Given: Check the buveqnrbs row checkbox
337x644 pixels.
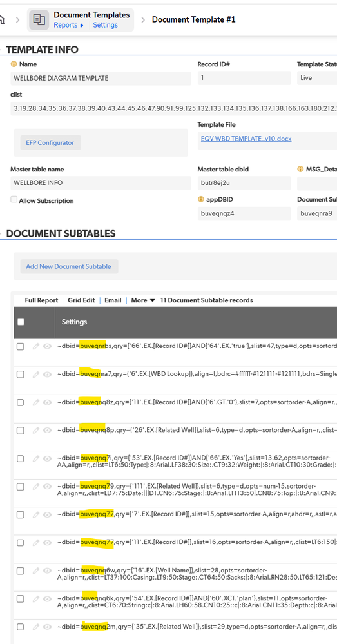Looking at the screenshot, I should coord(20,347).
